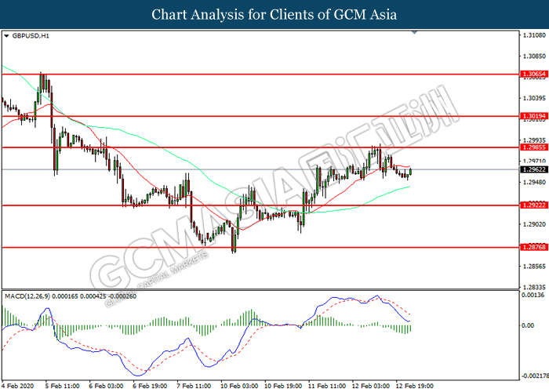Click the 1.29480 price scale value
This screenshot has width=549, height=392.
(534, 182)
